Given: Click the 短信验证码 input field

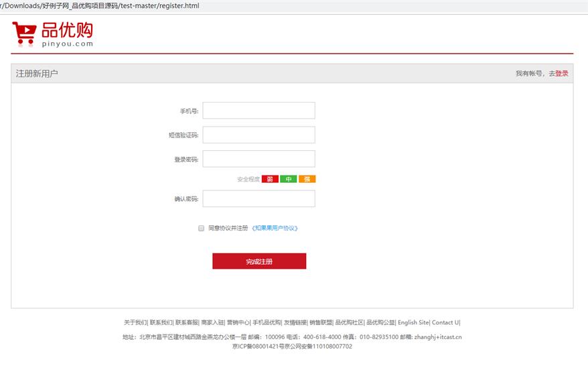Looking at the screenshot, I should 259,135.
